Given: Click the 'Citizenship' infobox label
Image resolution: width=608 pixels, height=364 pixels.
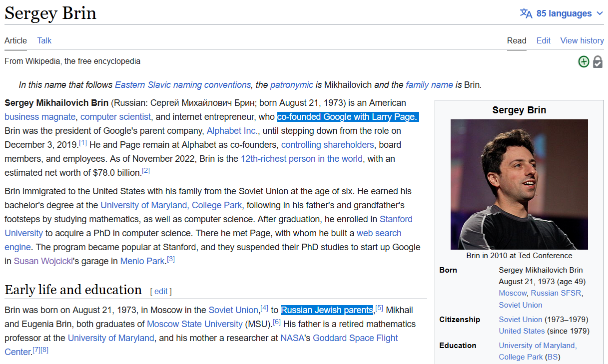Looking at the screenshot, I should pos(460,320).
